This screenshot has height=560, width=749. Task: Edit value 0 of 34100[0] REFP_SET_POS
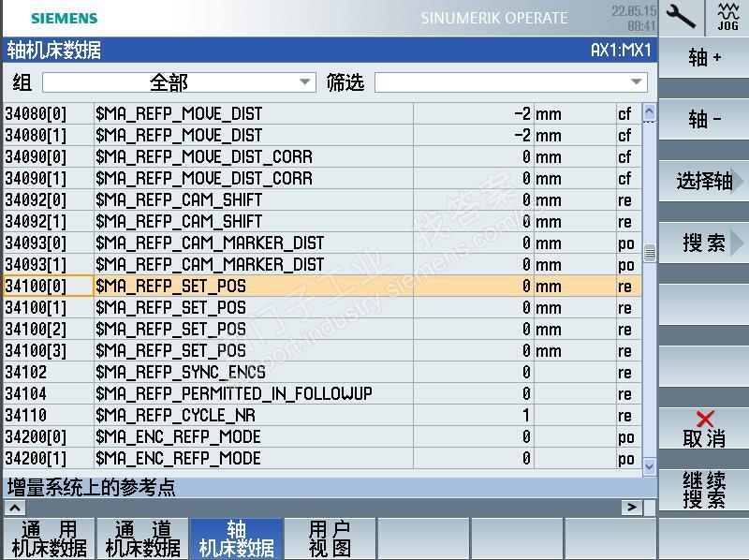(x=474, y=286)
